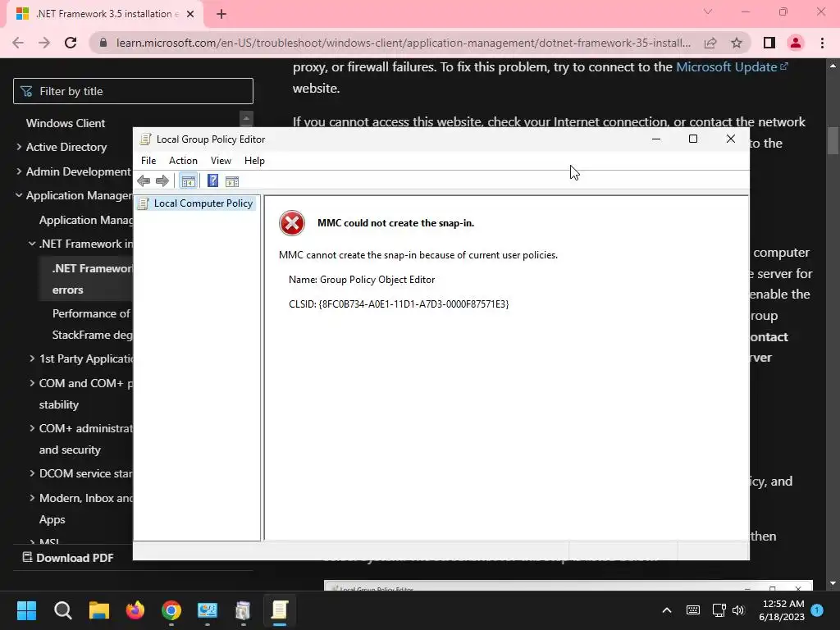
Task: Close the Local Group Policy Editor window
Action: pos(730,139)
